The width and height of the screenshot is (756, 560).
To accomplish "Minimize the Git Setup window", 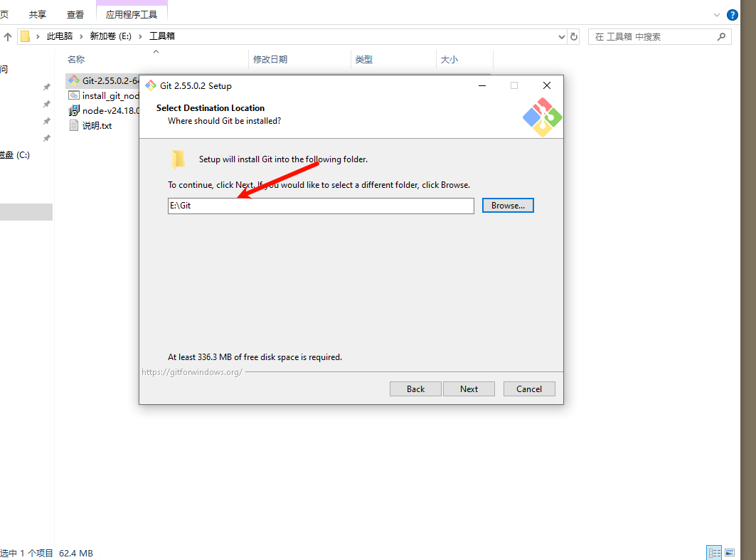I will [x=482, y=85].
